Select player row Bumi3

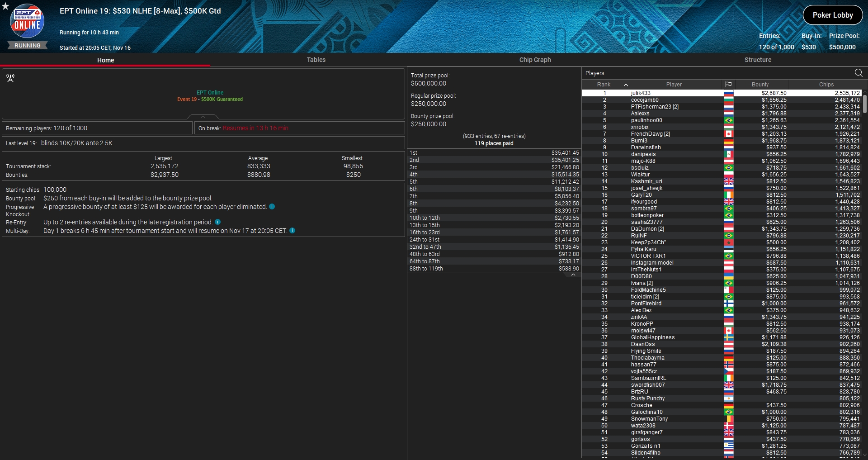tap(722, 141)
